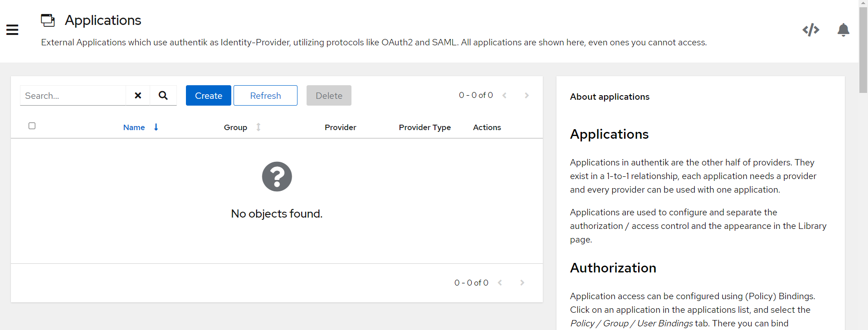Open the hamburger sidebar menu
The height and width of the screenshot is (330, 868).
[12, 30]
